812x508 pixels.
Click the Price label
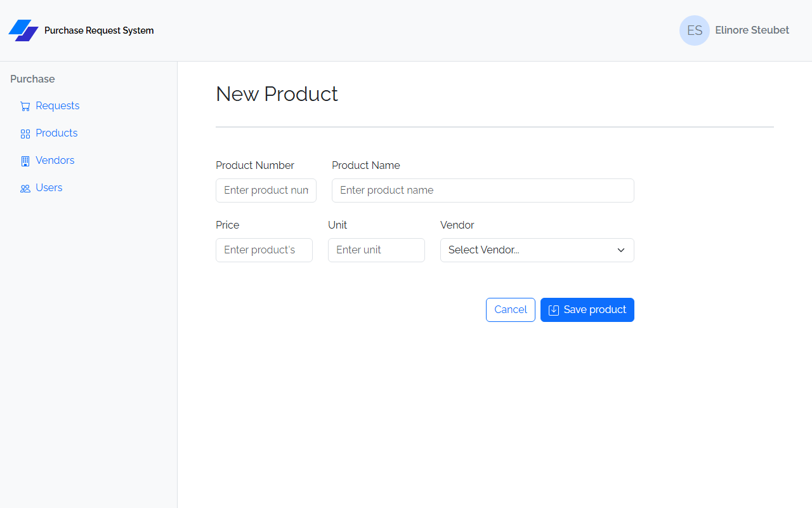[x=228, y=225]
